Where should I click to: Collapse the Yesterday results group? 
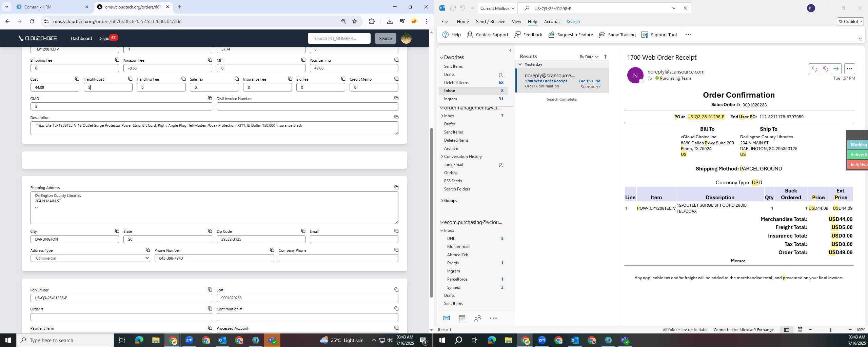(x=520, y=64)
